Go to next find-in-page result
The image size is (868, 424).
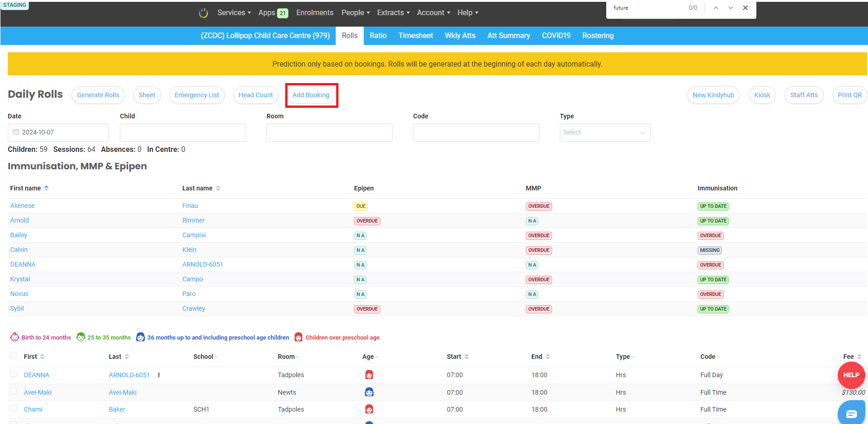(x=731, y=8)
